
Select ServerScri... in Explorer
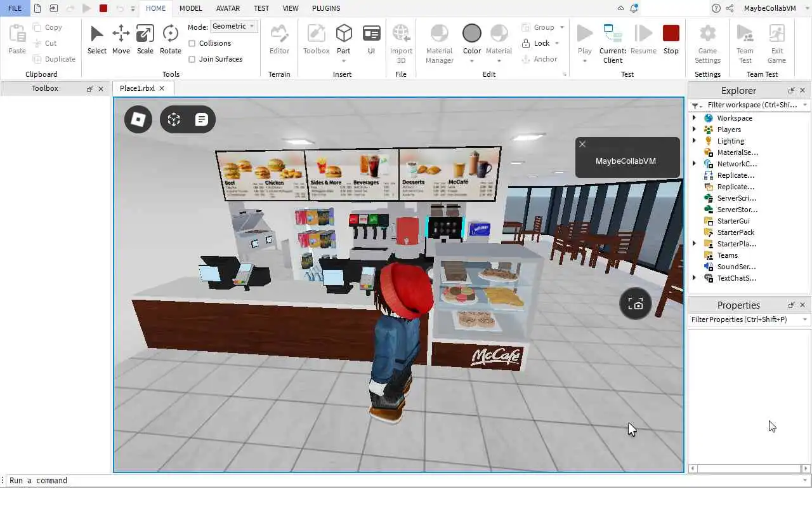pyautogui.click(x=737, y=198)
